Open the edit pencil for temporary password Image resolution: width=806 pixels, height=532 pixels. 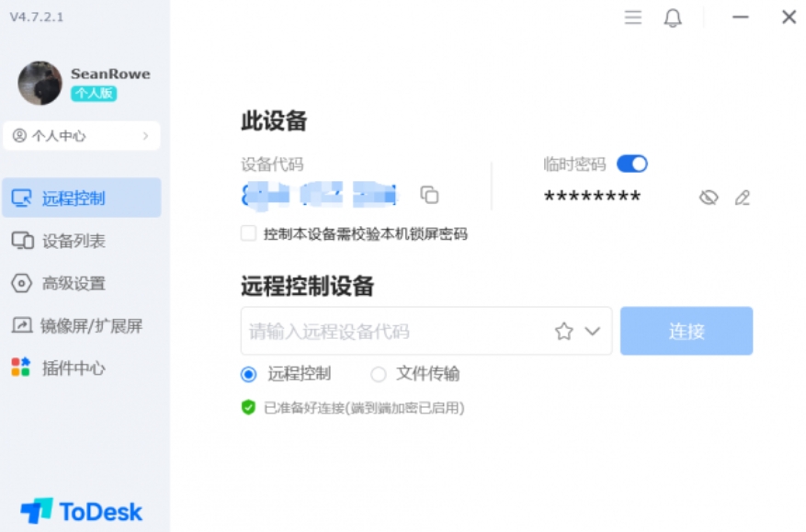(743, 197)
